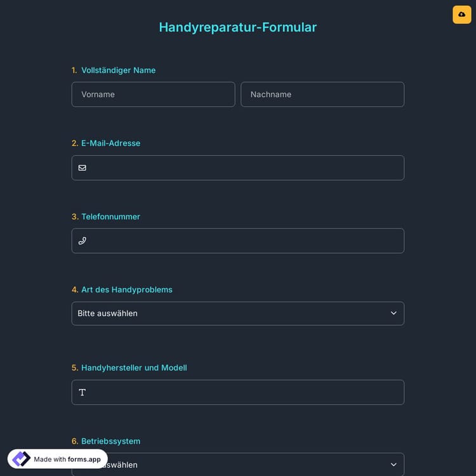The image size is (476, 476).
Task: Open the Art des Handyproblems dropdown
Action: click(237, 314)
